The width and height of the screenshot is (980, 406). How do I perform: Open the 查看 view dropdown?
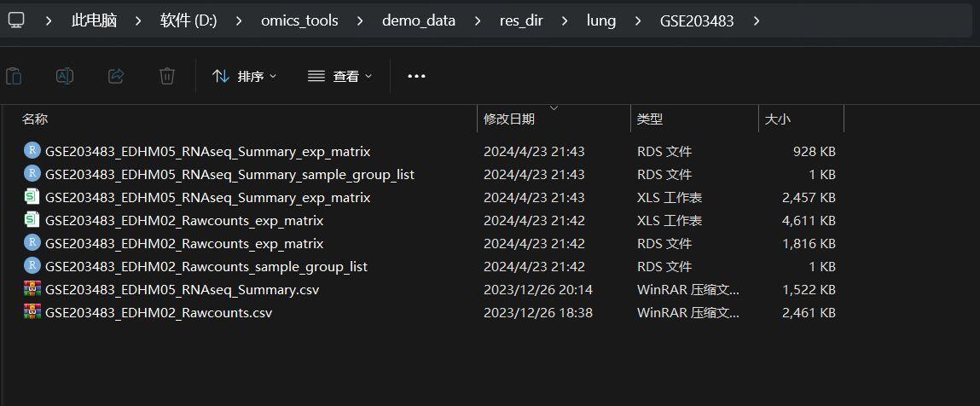coord(340,76)
